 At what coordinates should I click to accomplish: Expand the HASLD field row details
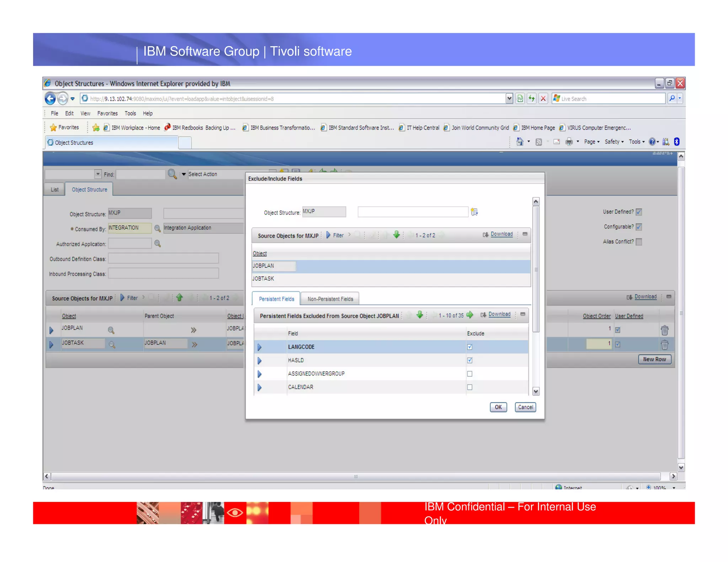tap(259, 361)
